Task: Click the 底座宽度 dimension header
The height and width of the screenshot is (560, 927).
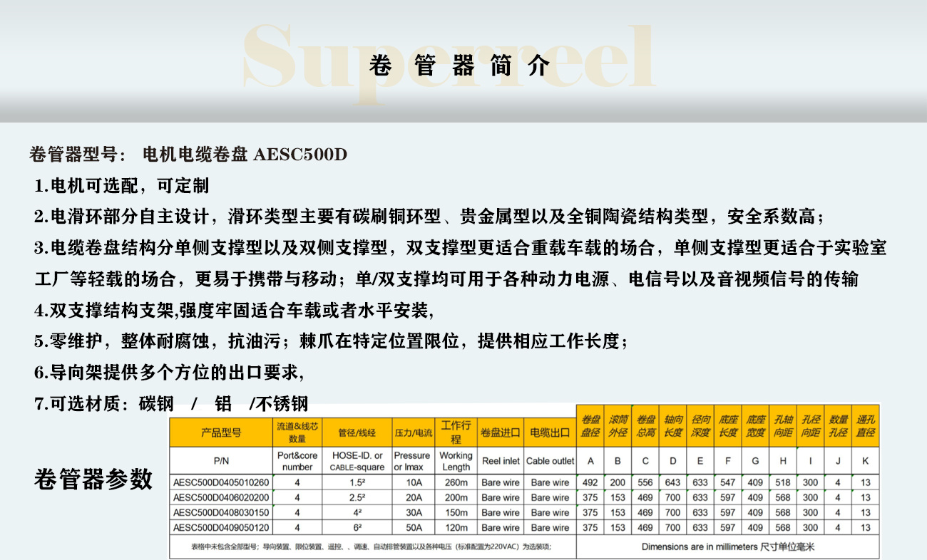Action: 755,426
